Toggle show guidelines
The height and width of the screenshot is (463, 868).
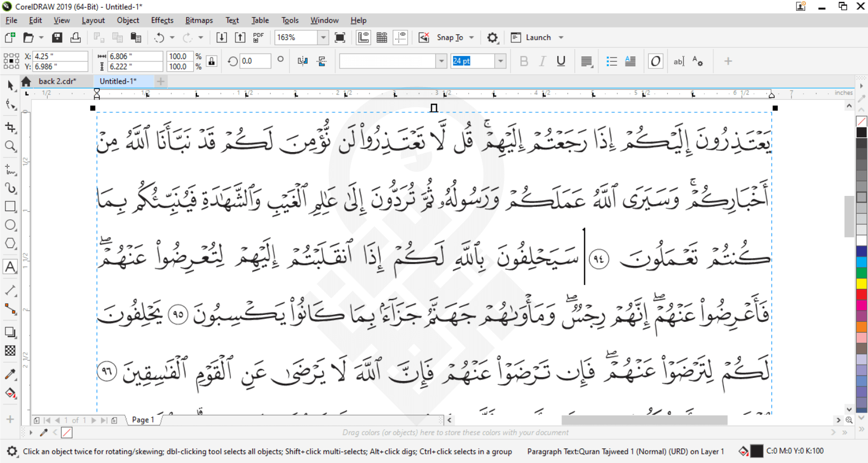[400, 37]
